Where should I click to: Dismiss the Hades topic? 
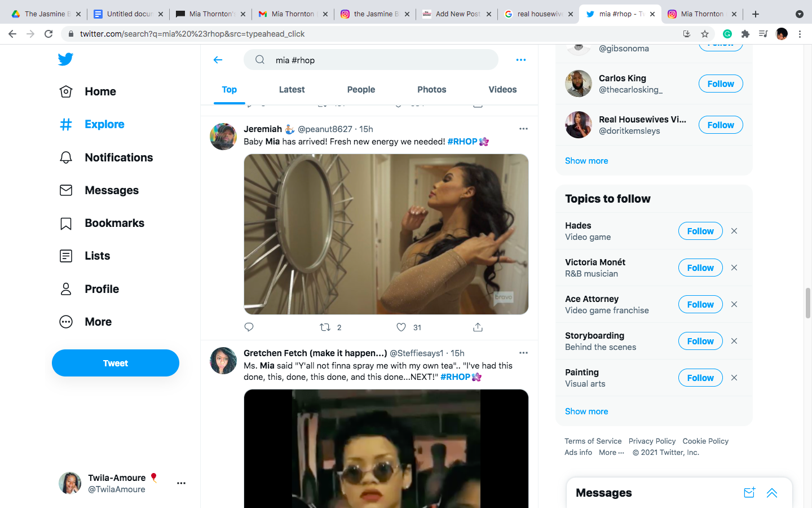pos(734,231)
